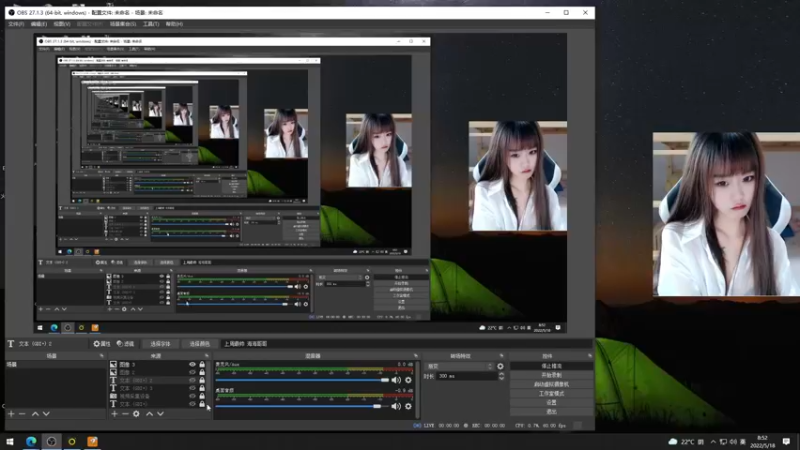Screen dimensions: 800x450
Task: Switch to OBS Studio on the taskbar
Action: pos(52,441)
